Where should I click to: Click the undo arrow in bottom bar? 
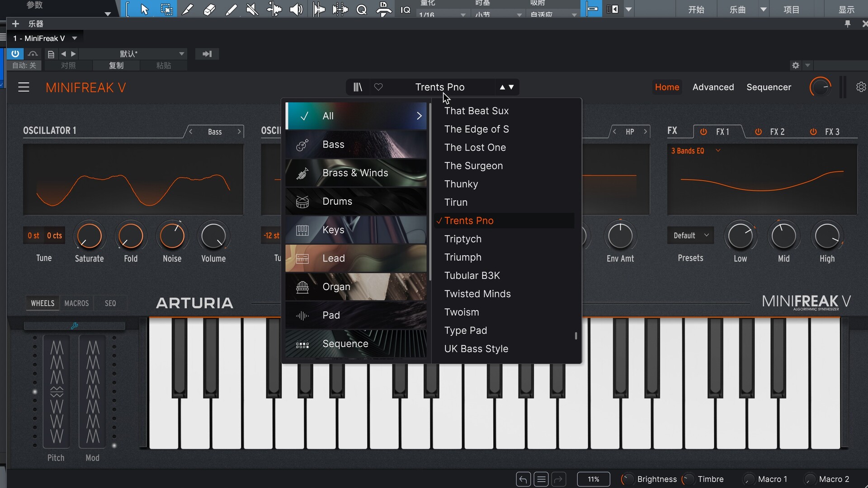pyautogui.click(x=523, y=479)
